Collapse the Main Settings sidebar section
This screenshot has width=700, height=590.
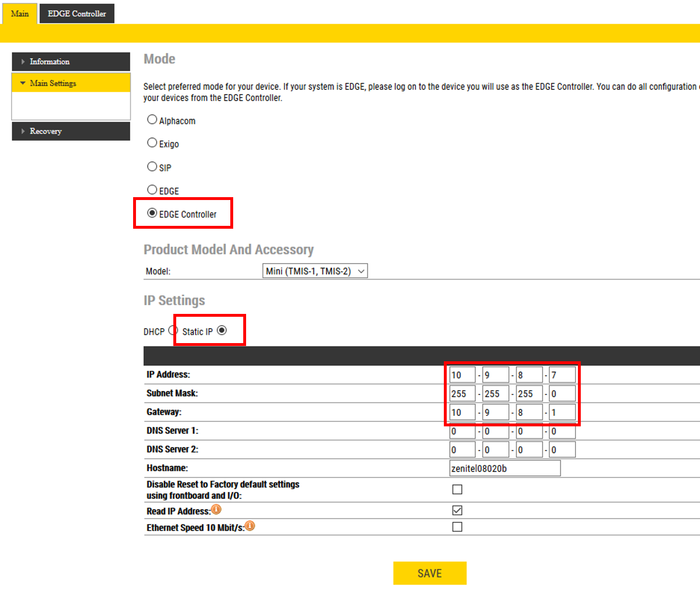(x=71, y=83)
